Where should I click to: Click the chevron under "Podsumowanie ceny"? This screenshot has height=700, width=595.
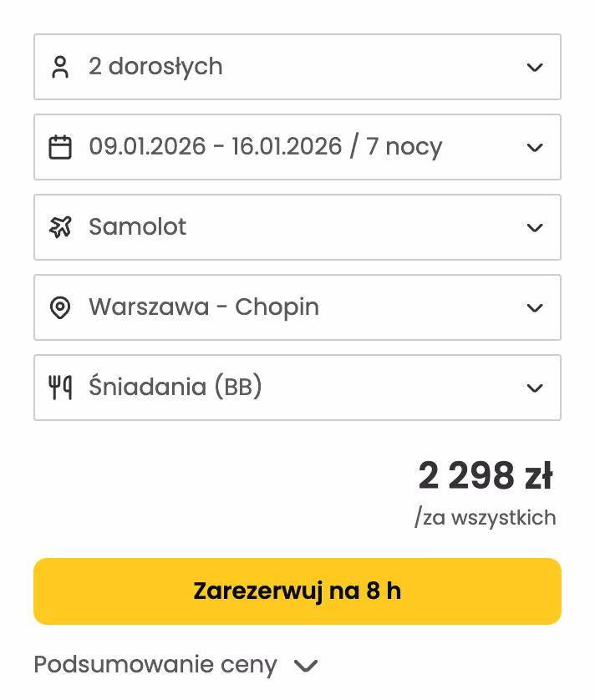click(307, 667)
